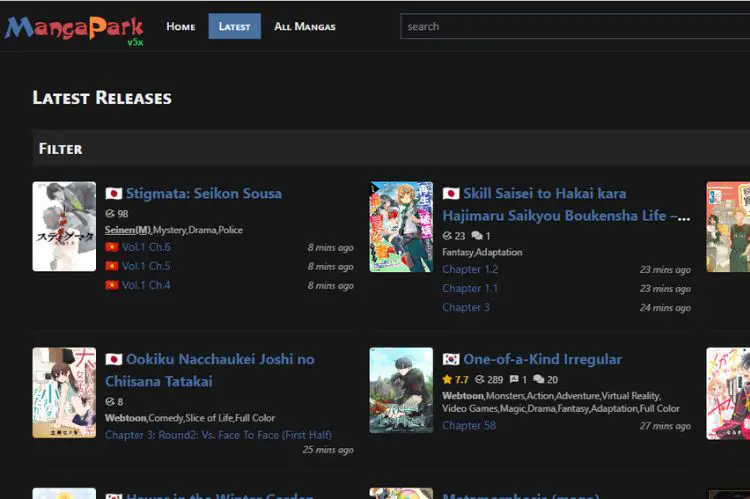Open Stigmata Vol.1 Ch.5

[146, 266]
